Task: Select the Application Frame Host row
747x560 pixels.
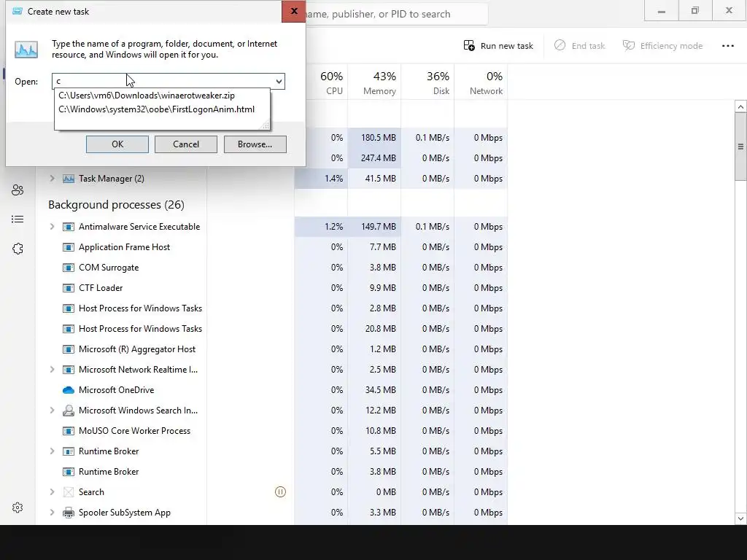Action: pyautogui.click(x=271, y=247)
